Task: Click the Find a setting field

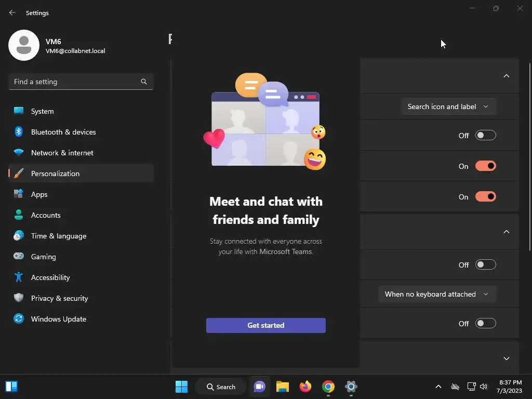Action: click(81, 82)
